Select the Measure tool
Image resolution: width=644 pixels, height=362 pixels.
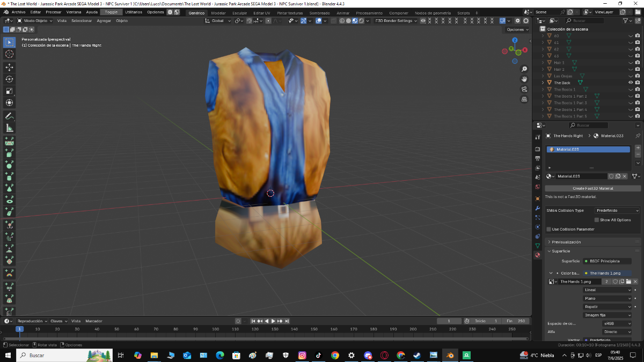(x=9, y=128)
